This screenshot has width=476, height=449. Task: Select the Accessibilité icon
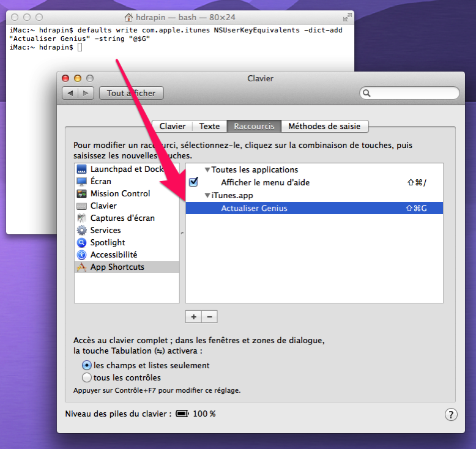coord(81,255)
